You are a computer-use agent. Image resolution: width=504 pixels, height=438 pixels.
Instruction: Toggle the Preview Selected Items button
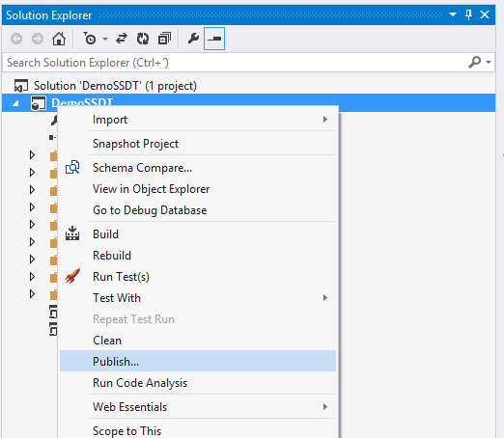214,39
